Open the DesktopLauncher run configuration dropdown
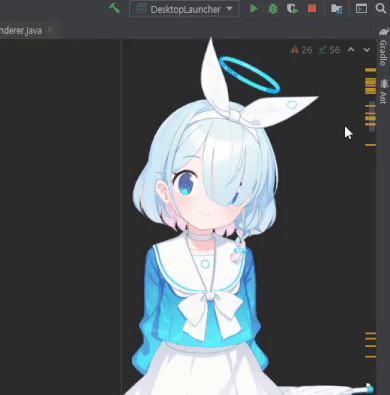The height and width of the screenshot is (395, 390). [184, 9]
